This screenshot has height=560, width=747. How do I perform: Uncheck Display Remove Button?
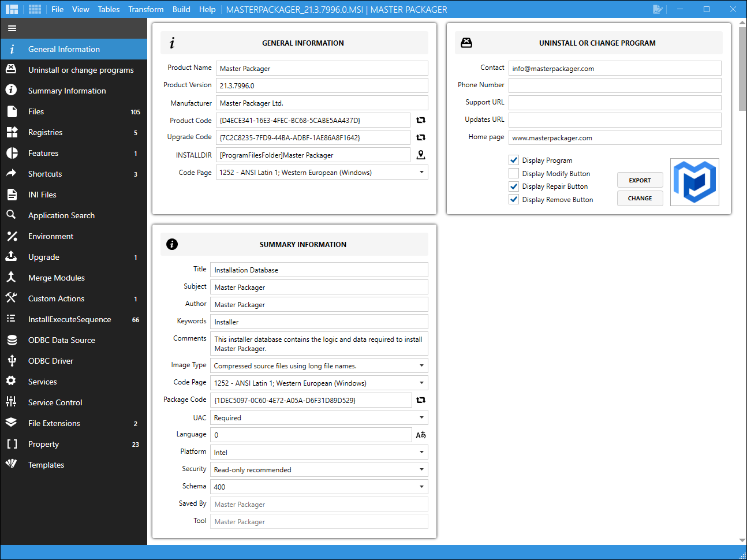pos(514,199)
